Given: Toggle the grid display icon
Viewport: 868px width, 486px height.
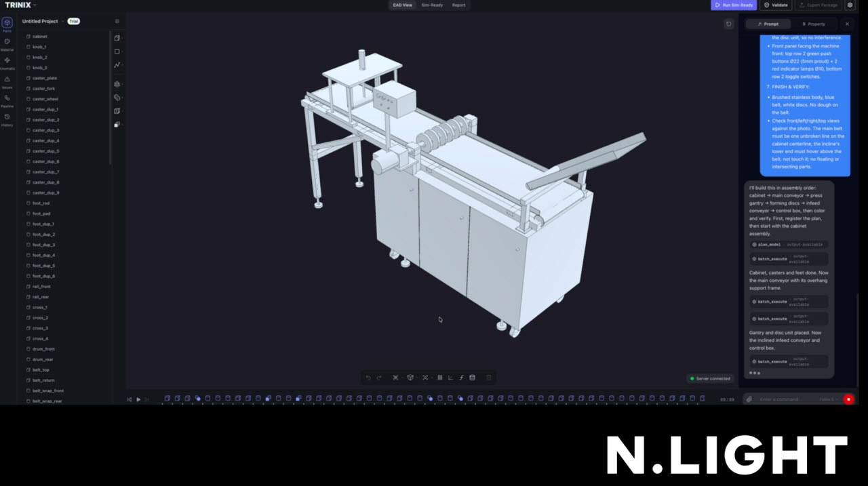Looking at the screenshot, I should pos(440,378).
